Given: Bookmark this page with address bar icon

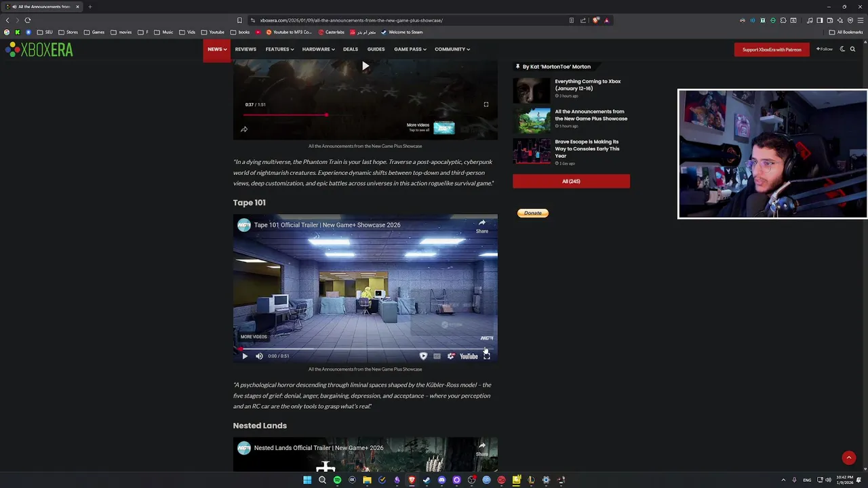Looking at the screenshot, I should (239, 20).
